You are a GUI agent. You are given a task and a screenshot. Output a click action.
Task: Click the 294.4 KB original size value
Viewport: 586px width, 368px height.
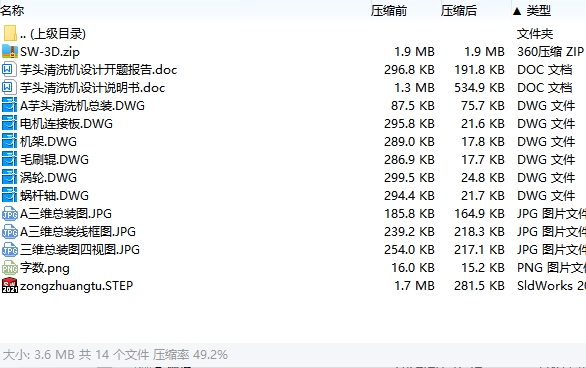coord(409,195)
